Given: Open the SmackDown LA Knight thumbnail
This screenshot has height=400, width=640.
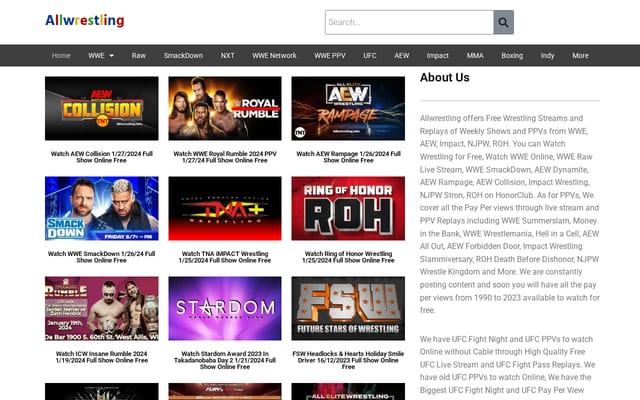Looking at the screenshot, I should click(x=102, y=209).
